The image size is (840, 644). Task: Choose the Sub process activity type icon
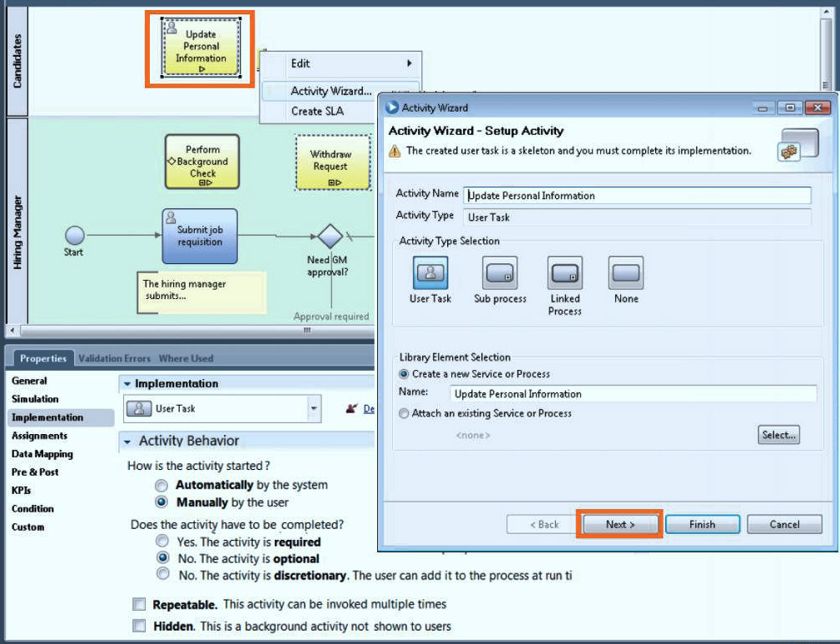coord(500,272)
